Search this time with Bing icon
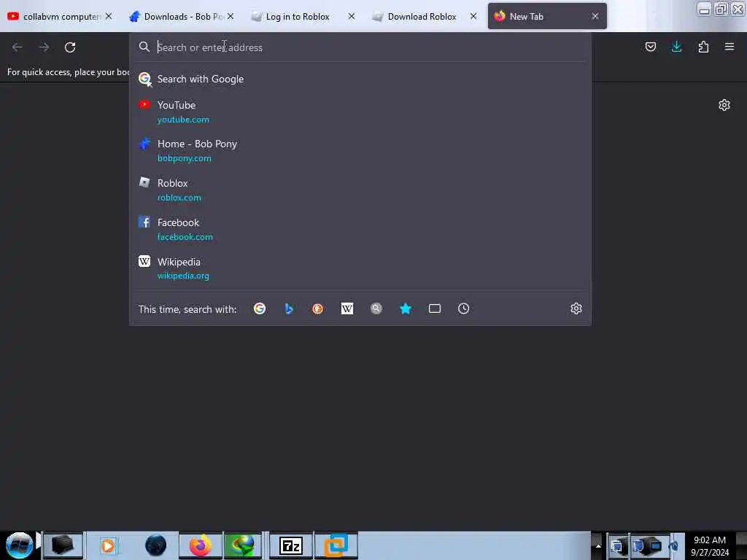Image resolution: width=747 pixels, height=560 pixels. pos(289,308)
